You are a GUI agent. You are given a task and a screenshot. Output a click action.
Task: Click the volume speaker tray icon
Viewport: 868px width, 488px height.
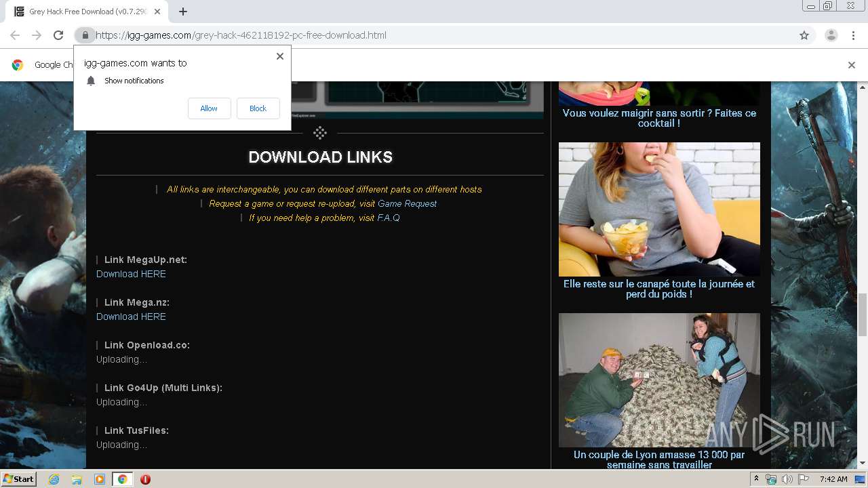(787, 479)
